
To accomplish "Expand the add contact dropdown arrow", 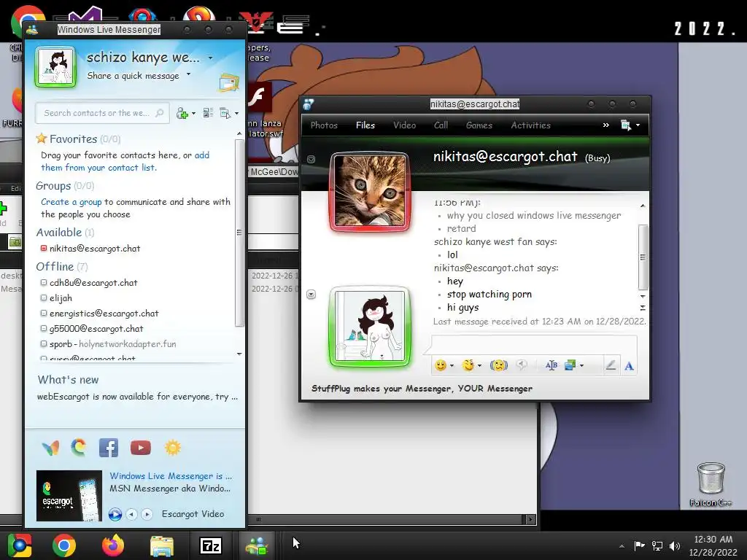I will coord(193,114).
